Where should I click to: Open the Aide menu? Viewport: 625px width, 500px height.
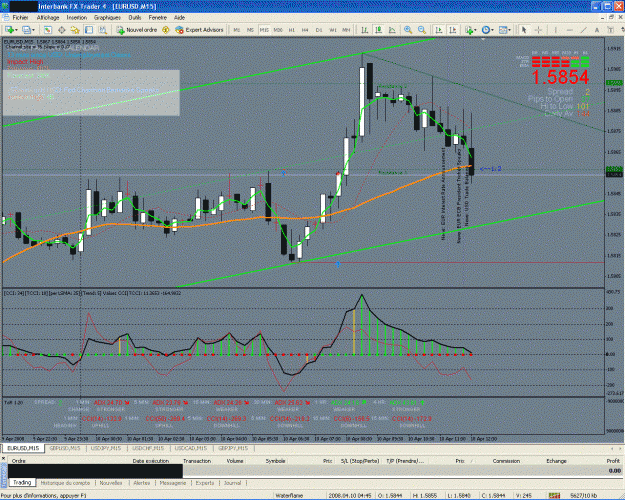point(179,18)
